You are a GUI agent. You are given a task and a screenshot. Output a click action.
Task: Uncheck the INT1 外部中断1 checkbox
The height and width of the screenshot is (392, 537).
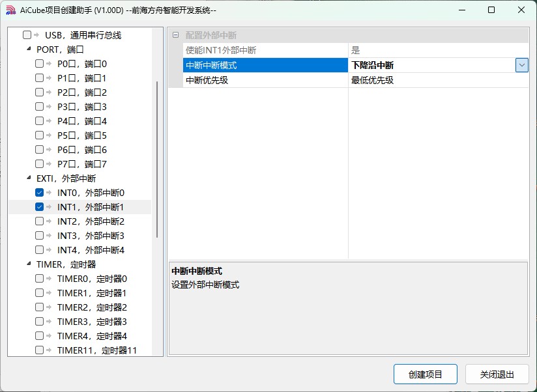(x=39, y=207)
